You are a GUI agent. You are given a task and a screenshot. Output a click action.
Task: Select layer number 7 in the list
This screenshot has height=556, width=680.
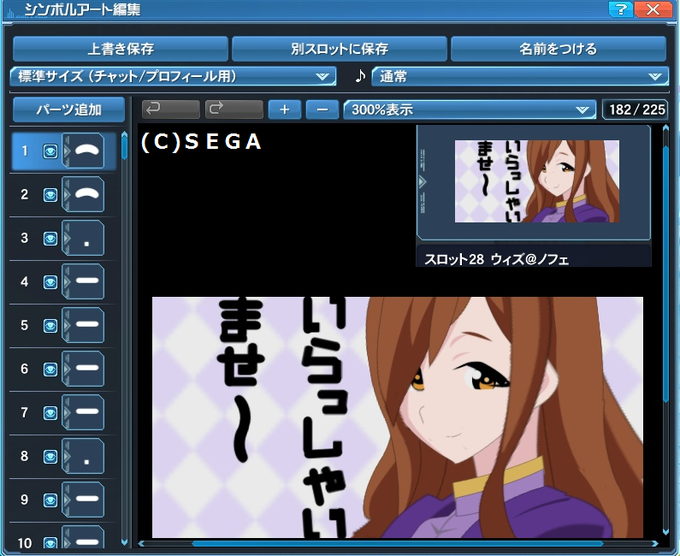(25, 412)
